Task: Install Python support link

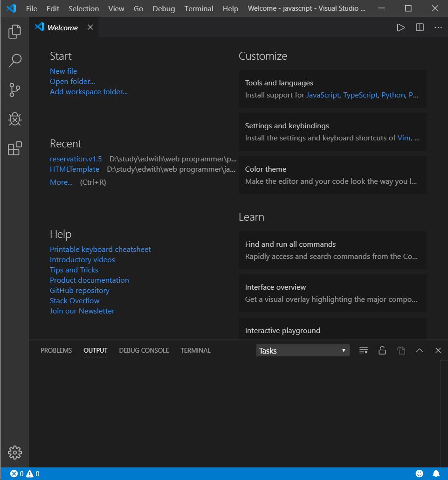Action: [x=393, y=95]
